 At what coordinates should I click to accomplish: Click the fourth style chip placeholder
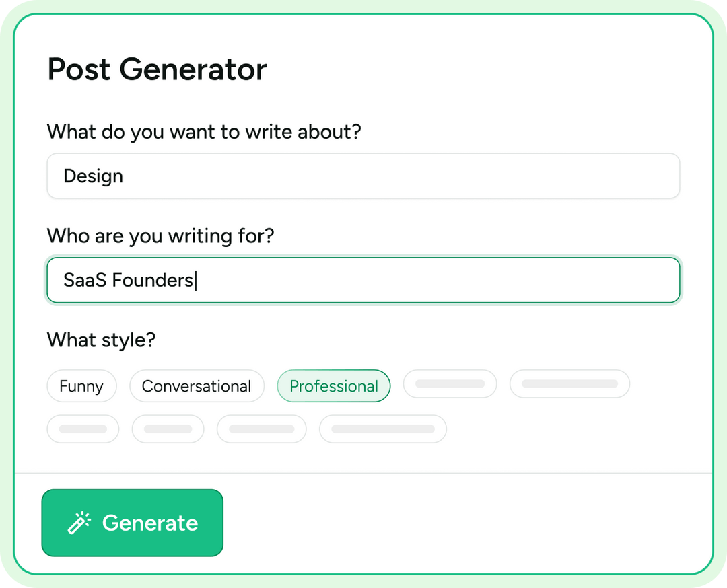pos(450,383)
